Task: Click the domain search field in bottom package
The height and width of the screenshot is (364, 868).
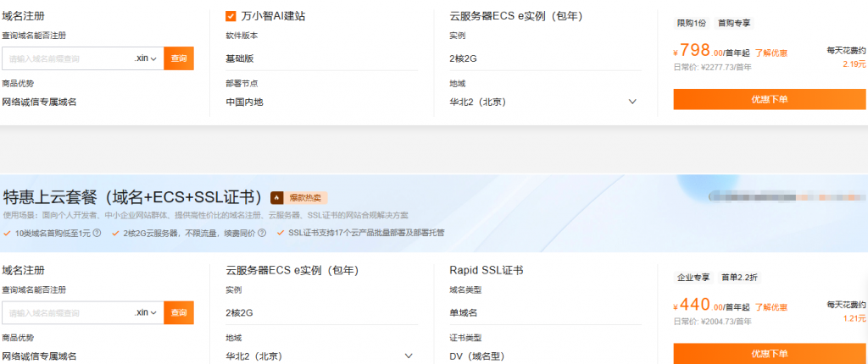Action: [x=68, y=312]
